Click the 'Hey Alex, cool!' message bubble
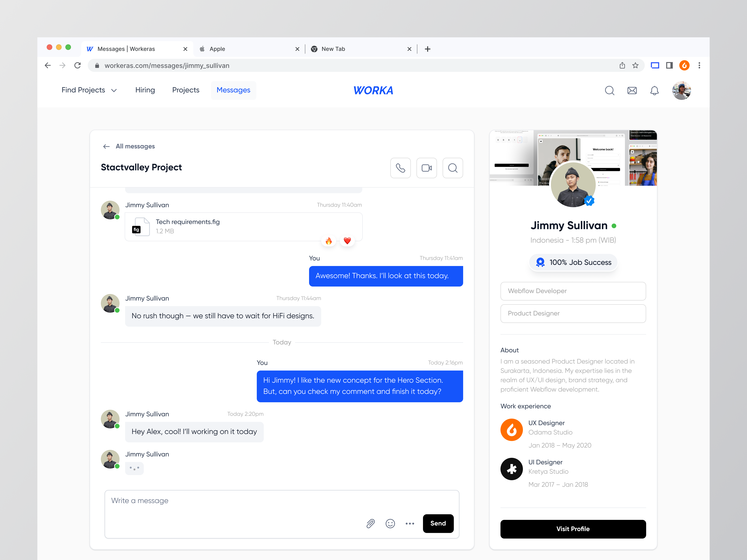This screenshot has height=560, width=747. [194, 432]
